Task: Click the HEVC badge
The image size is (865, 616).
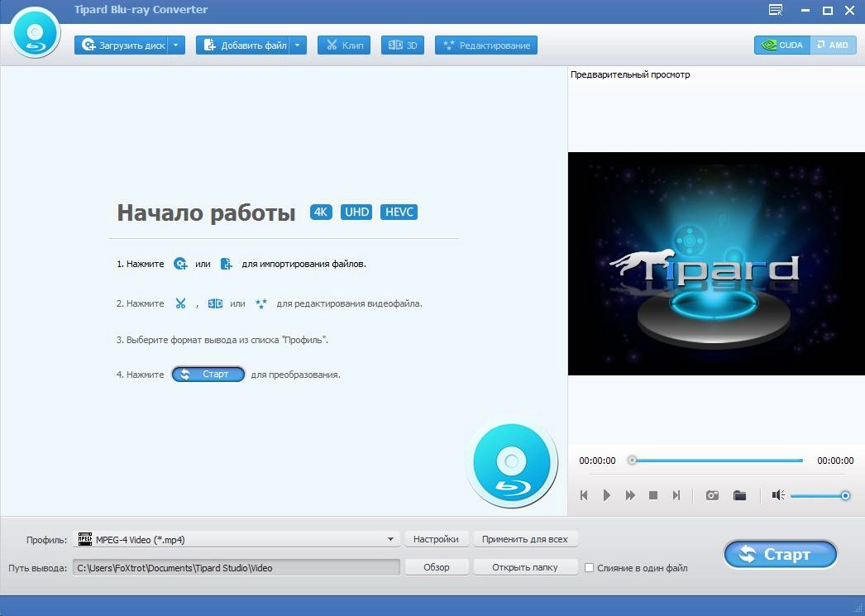Action: point(399,212)
